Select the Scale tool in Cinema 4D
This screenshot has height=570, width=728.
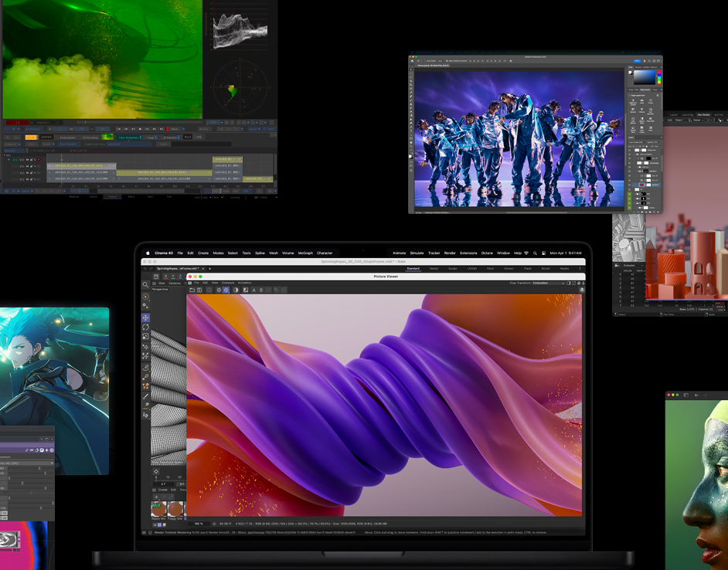(x=145, y=336)
